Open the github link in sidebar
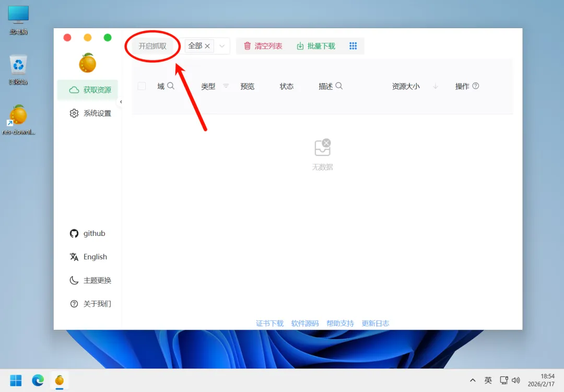 point(94,233)
